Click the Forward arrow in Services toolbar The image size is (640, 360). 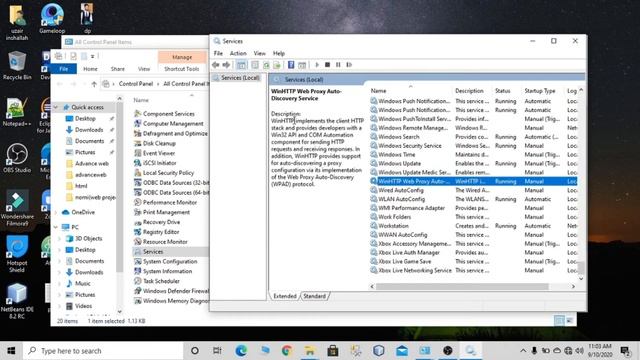tap(226, 65)
